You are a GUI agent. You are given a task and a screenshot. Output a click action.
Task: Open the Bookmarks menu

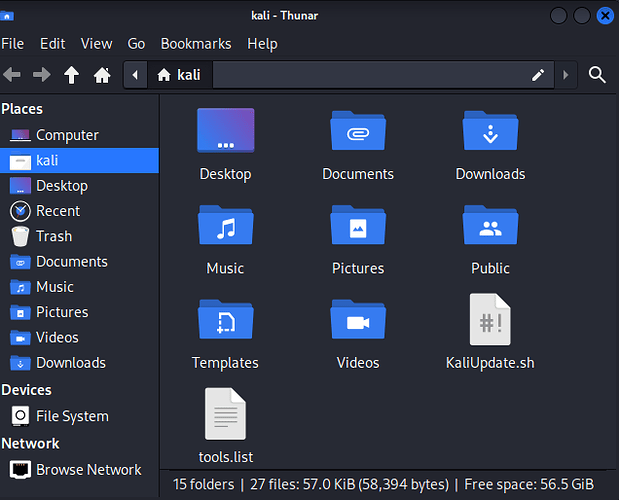click(196, 44)
